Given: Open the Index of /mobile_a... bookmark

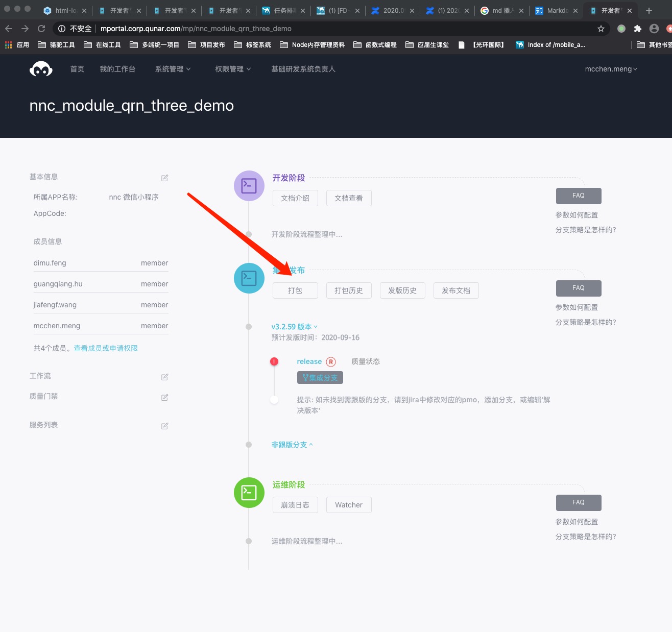Looking at the screenshot, I should (x=550, y=45).
